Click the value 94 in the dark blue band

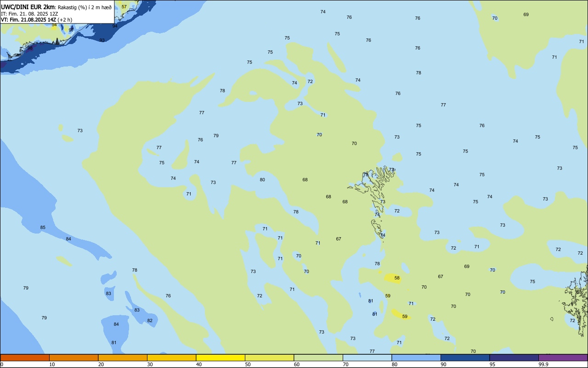tap(115, 26)
